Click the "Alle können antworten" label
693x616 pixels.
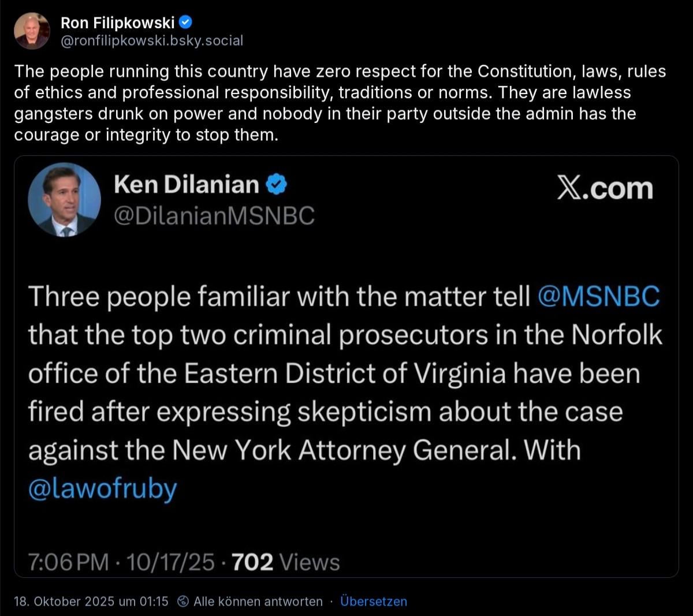click(258, 601)
